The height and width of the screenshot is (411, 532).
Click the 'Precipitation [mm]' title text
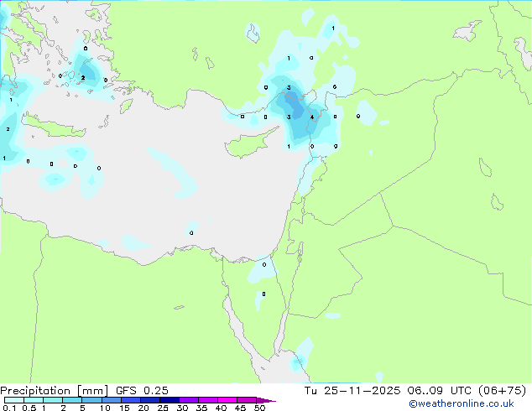click(54, 391)
